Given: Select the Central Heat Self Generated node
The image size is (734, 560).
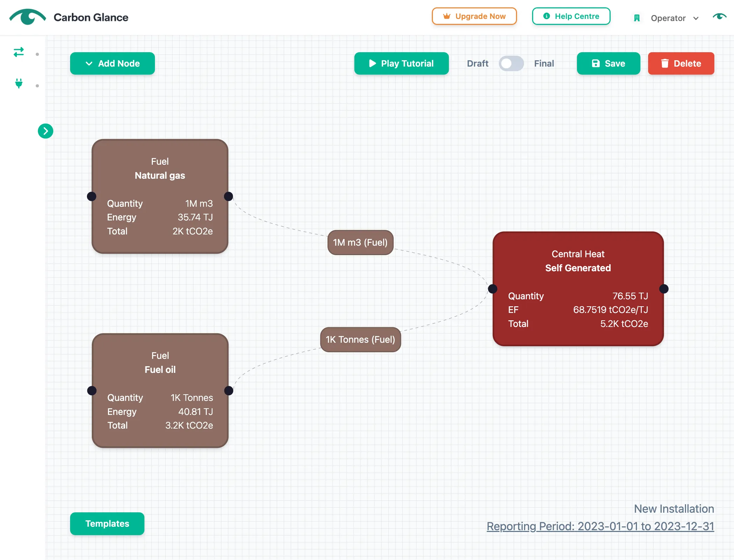Looking at the screenshot, I should click(x=578, y=289).
